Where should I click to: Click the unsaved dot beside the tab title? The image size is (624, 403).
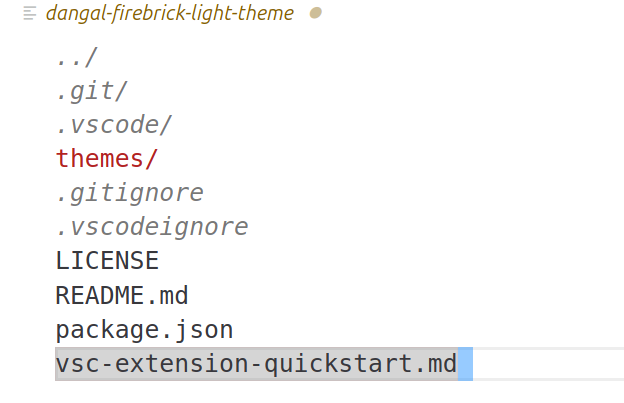pos(316,14)
